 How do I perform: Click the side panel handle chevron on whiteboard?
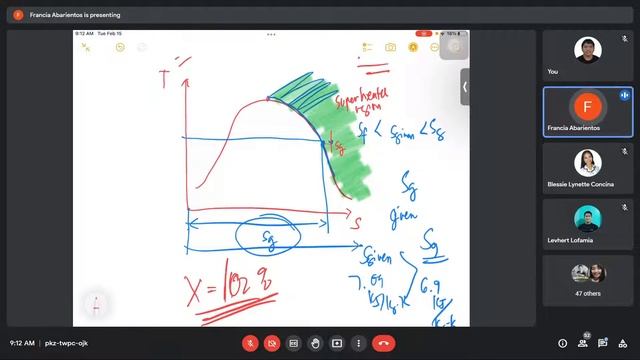tap(465, 87)
